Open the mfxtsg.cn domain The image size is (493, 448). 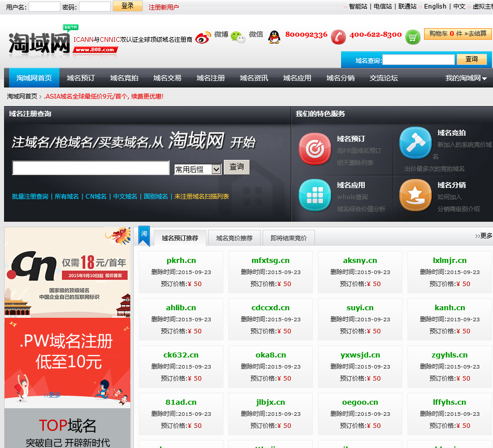271,260
